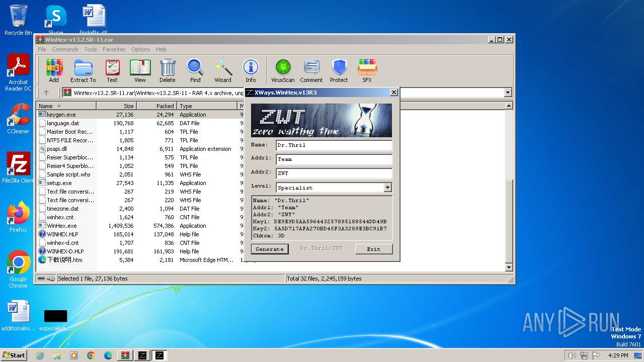Select additionalmi document on desktop
644x362 pixels.
point(18,316)
